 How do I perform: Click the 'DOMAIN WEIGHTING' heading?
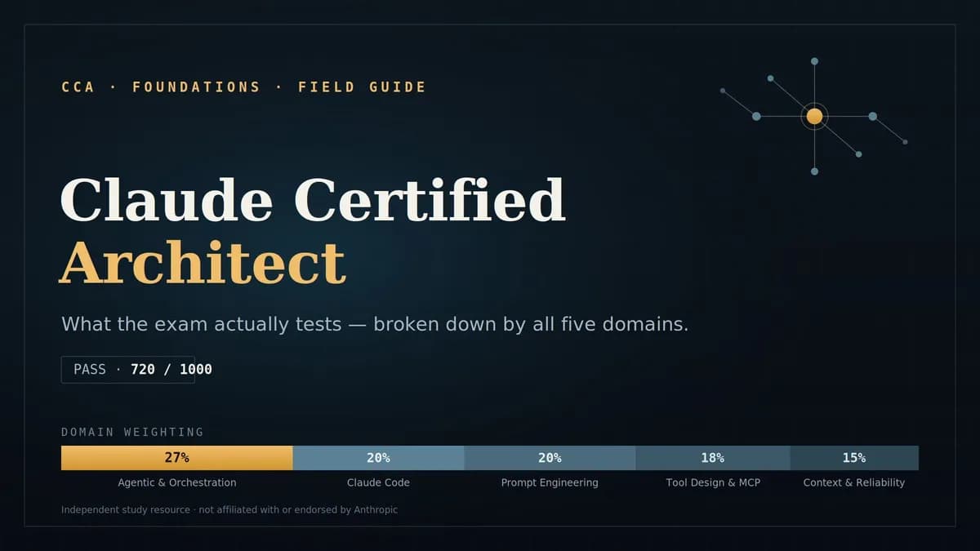pyautogui.click(x=132, y=432)
